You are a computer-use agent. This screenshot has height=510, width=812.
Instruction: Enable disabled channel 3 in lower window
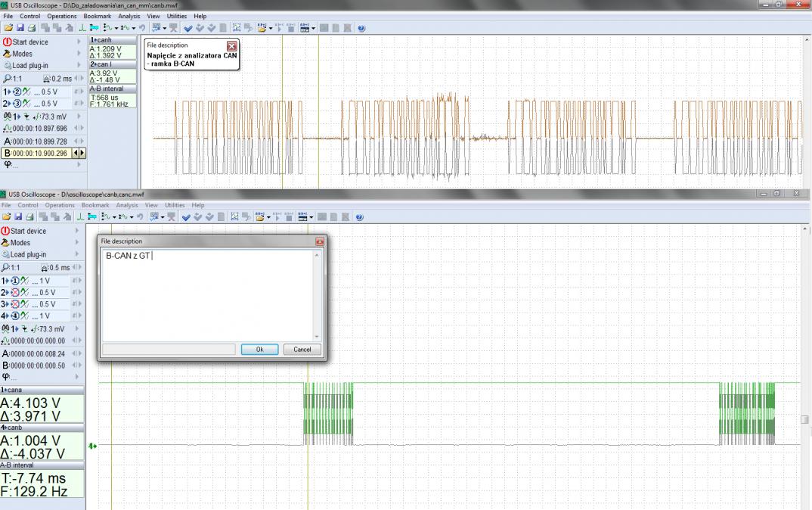tap(15, 304)
